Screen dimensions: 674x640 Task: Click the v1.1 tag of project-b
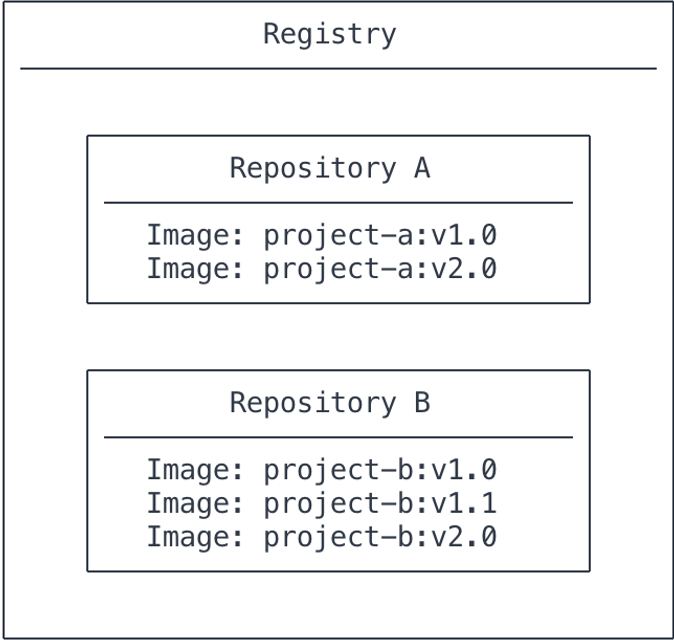click(464, 503)
